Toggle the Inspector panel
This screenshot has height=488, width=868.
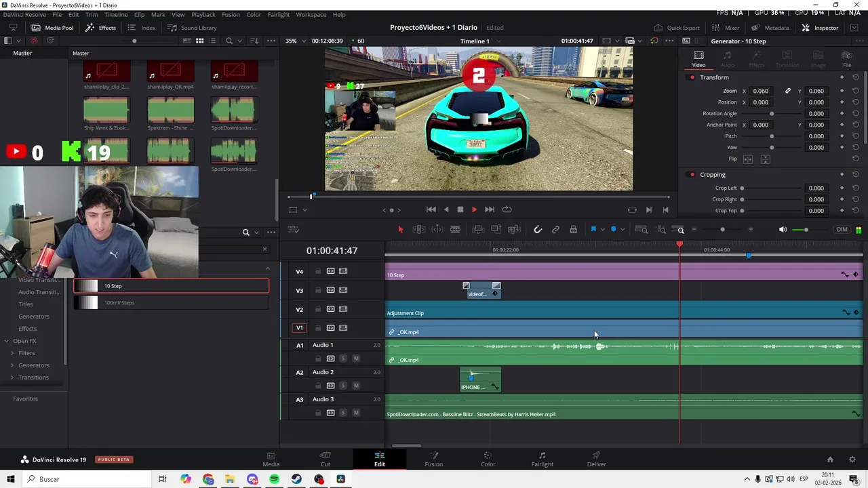pos(820,28)
